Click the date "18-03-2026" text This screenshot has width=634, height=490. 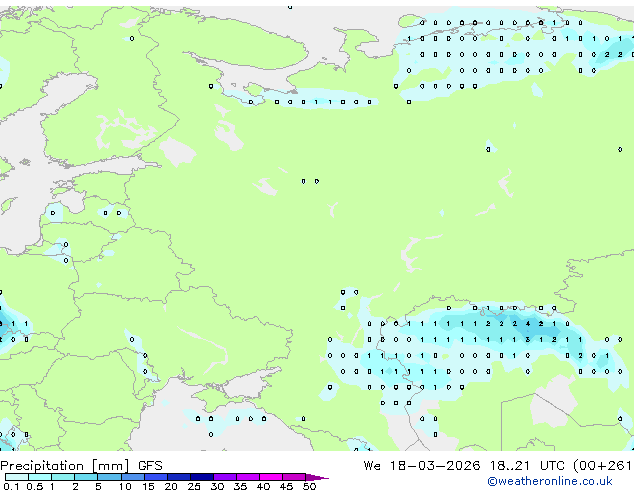tap(435, 466)
